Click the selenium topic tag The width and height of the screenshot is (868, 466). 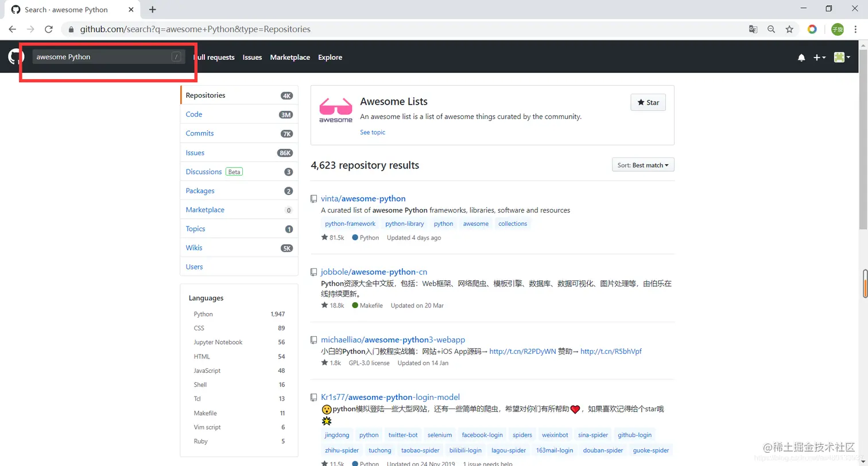coord(440,436)
